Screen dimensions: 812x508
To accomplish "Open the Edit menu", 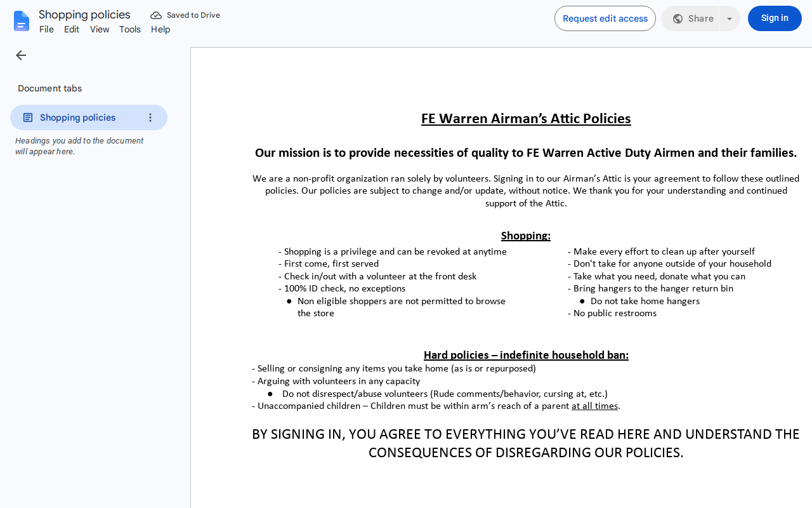I will coord(72,29).
